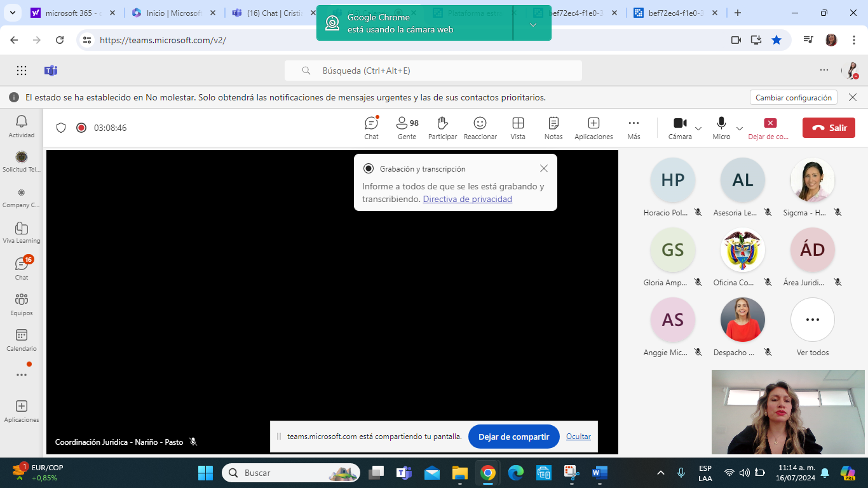Reload the Teams page
868x488 pixels.
60,39
